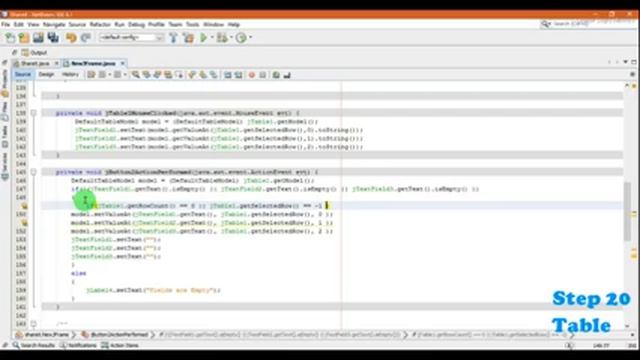Click the jButton2ActionPerformed breadcrumb
Image resolution: width=640 pixels, height=360 pixels.
pyautogui.click(x=115, y=335)
